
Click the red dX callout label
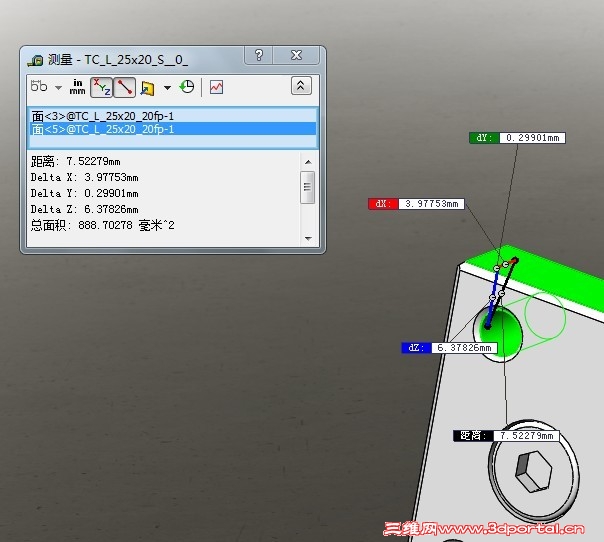click(416, 203)
